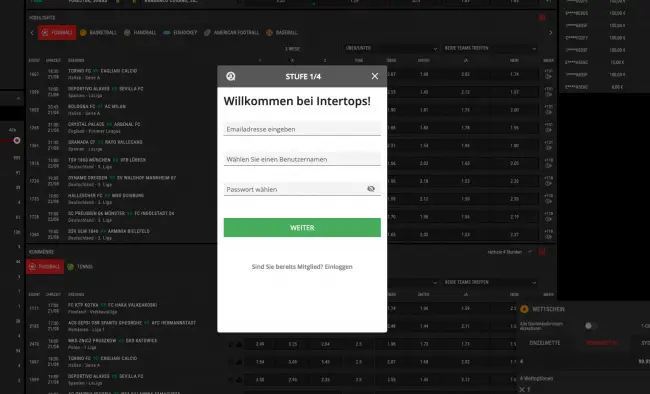This screenshot has width=650, height=394.
Task: Click the left arrow of sports tabs
Action: (x=32, y=33)
